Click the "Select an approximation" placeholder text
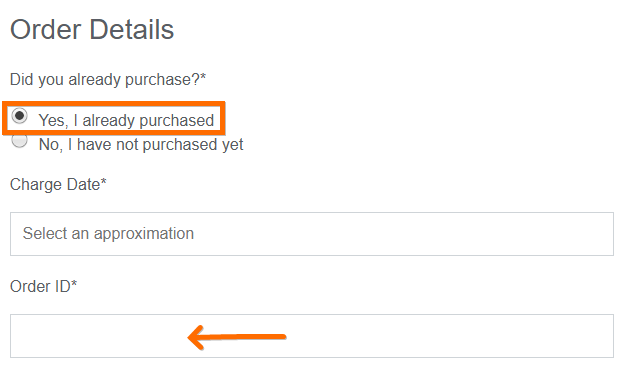 click(x=108, y=234)
